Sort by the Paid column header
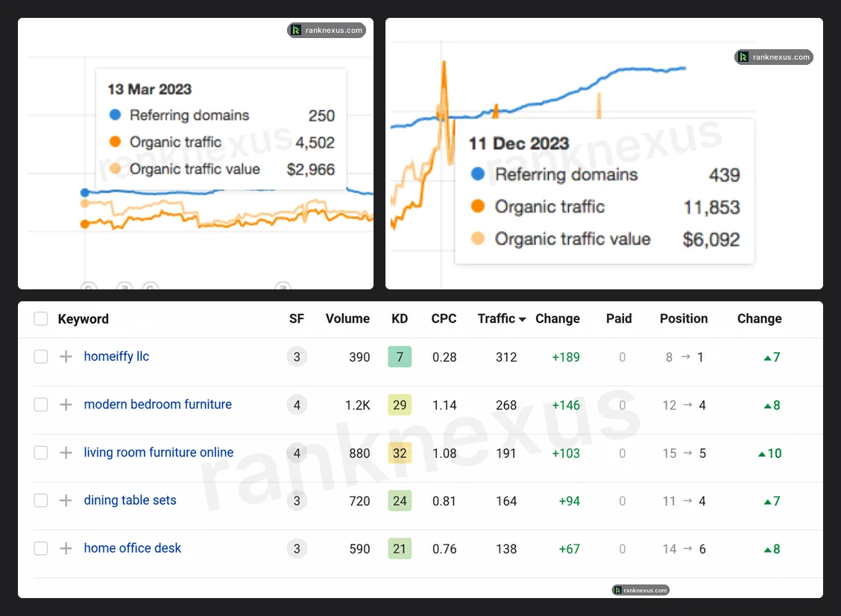 coord(619,318)
